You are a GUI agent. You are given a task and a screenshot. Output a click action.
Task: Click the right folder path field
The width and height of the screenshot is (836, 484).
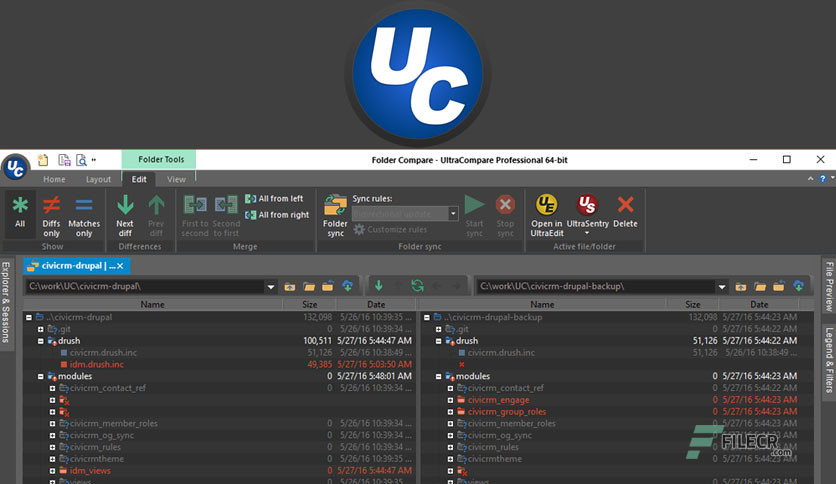596,286
